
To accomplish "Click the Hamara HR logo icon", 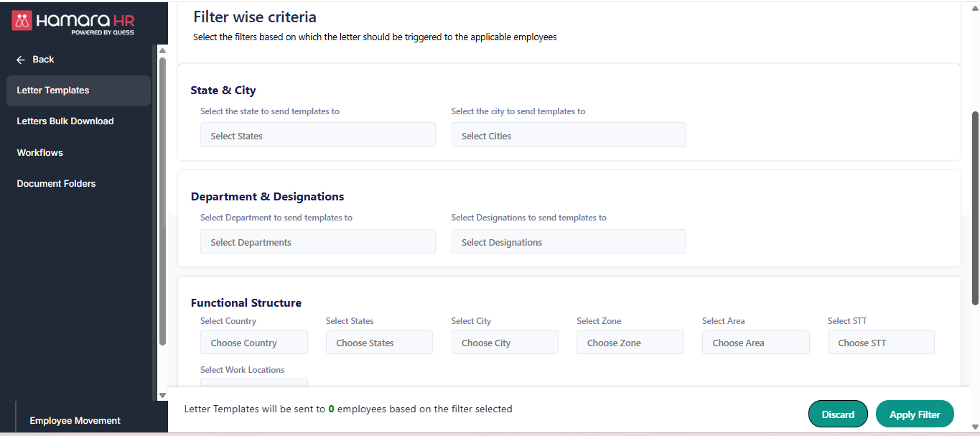I will tap(22, 21).
